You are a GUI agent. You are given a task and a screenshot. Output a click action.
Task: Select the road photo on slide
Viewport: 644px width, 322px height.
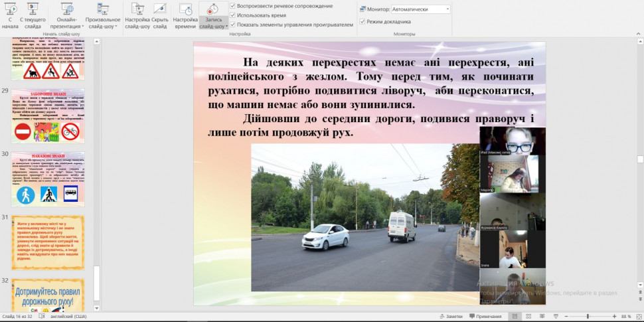[x=365, y=217]
